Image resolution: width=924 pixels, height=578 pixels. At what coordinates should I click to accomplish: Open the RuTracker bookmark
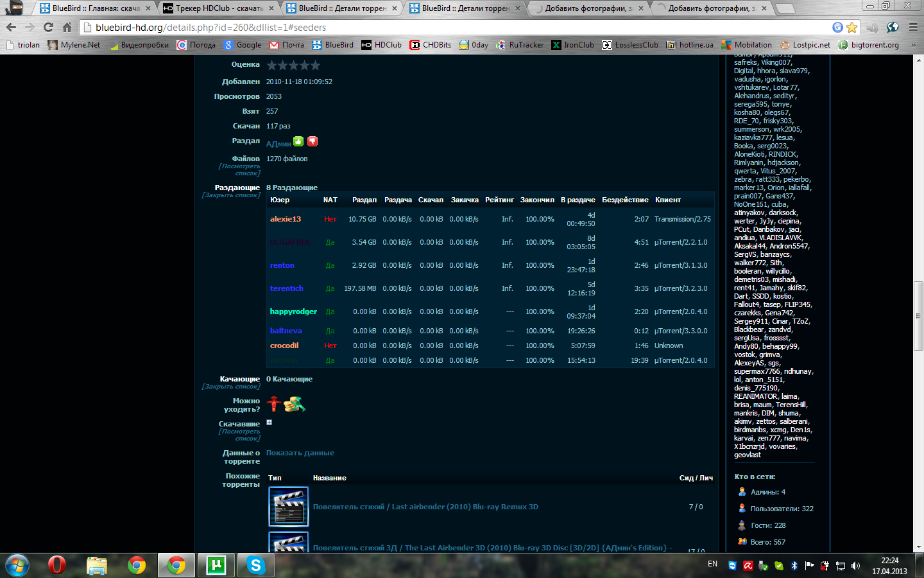coord(520,45)
